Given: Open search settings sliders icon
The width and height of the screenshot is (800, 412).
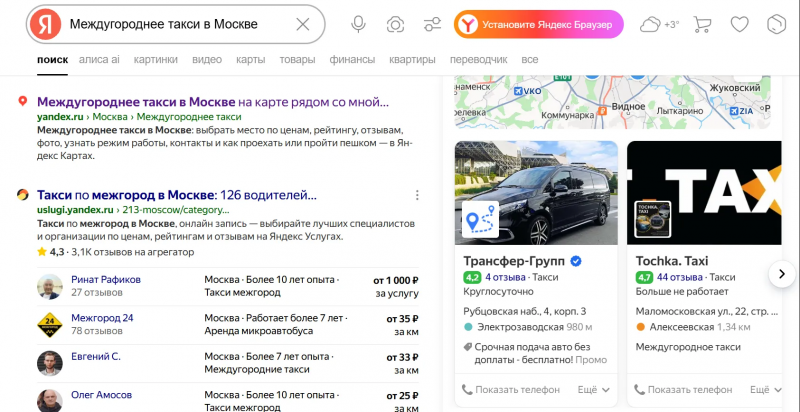Looking at the screenshot, I should tap(432, 24).
